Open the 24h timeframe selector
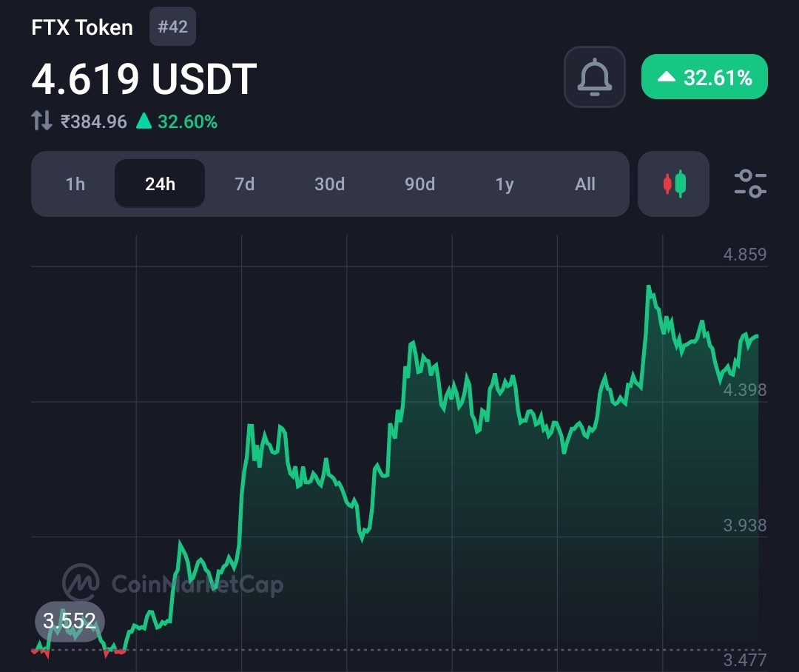 159,184
